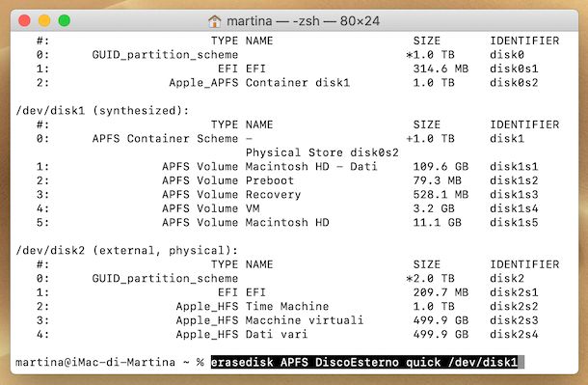Image resolution: width=588 pixels, height=385 pixels.
Task: Click 'Apple_APFS' type text
Action: tap(203, 83)
